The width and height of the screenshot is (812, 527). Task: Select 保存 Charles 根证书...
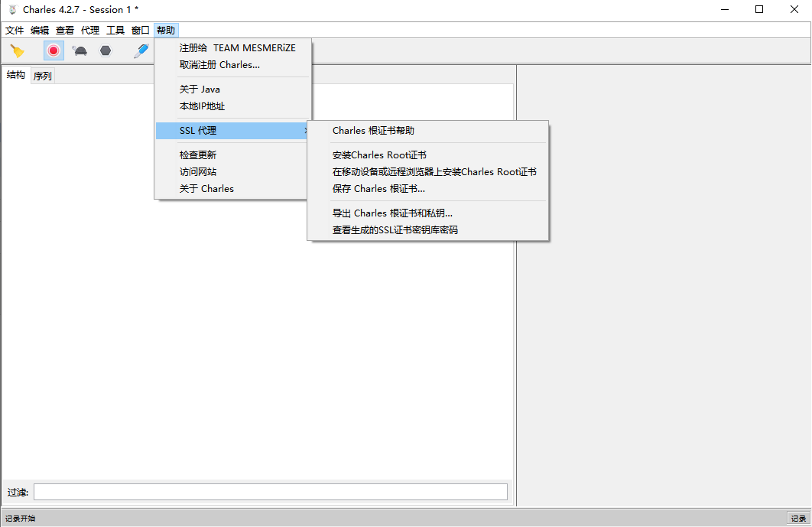[427, 189]
